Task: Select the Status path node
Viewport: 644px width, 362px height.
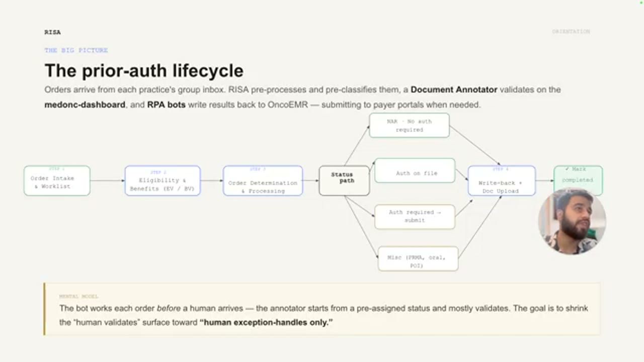Action: click(x=344, y=180)
